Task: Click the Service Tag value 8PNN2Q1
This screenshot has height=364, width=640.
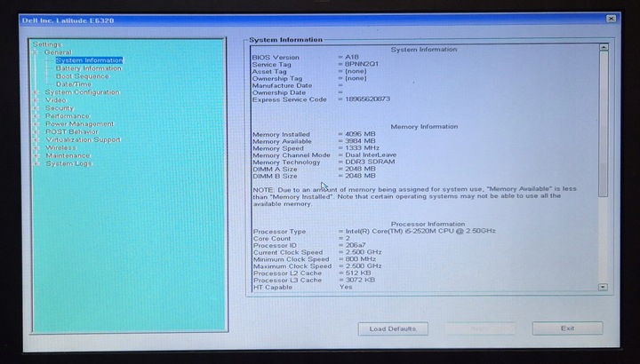Action: click(x=362, y=64)
